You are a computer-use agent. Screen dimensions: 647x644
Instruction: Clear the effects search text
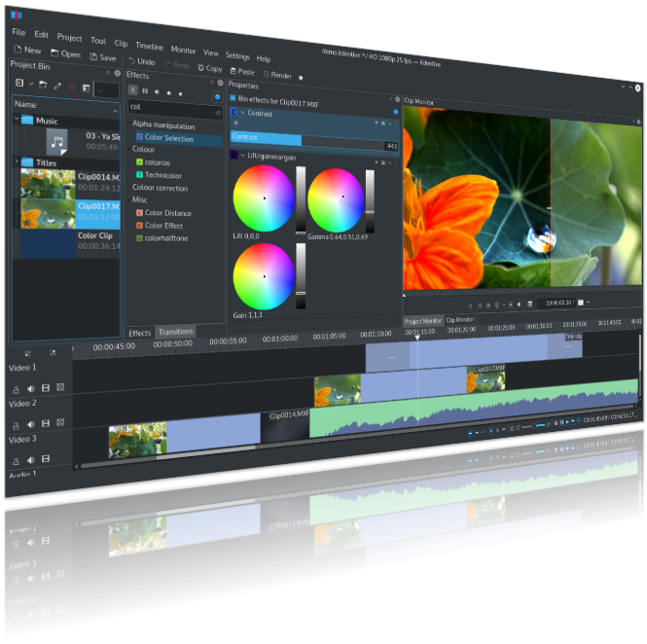[218, 113]
